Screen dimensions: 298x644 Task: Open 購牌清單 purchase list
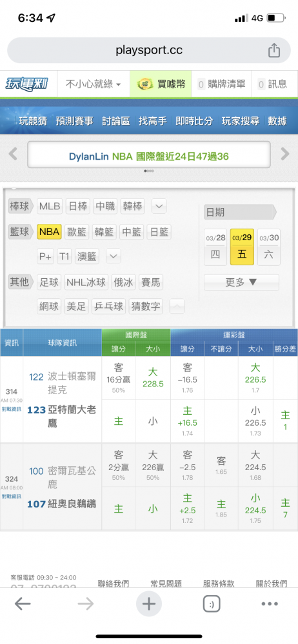coord(221,84)
